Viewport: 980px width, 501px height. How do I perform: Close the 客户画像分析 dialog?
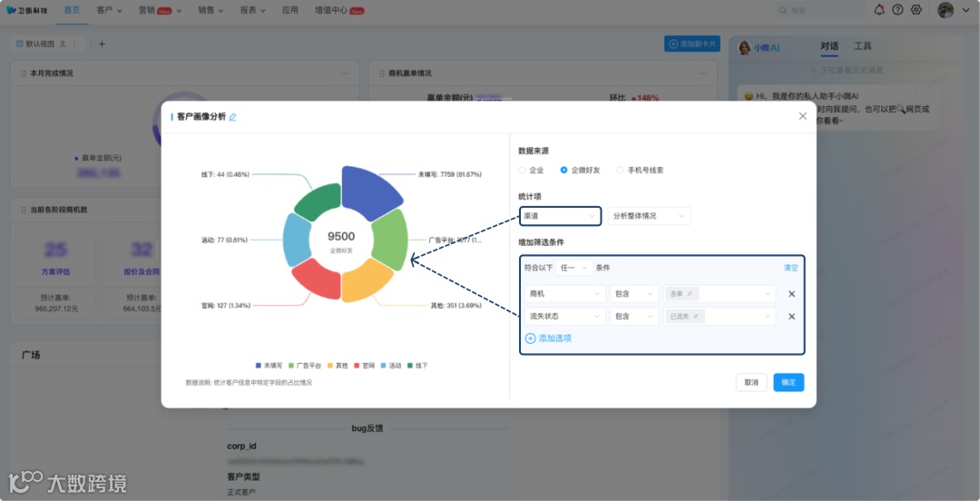[x=802, y=116]
